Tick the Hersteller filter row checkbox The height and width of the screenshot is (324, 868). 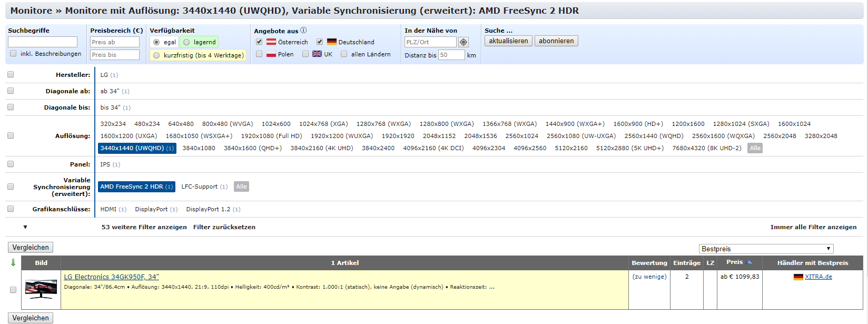tap(11, 74)
